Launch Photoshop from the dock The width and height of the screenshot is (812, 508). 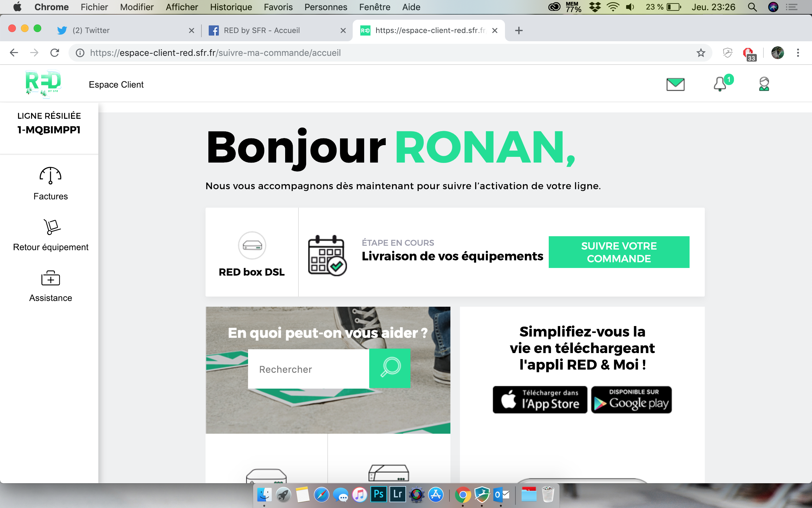point(378,494)
